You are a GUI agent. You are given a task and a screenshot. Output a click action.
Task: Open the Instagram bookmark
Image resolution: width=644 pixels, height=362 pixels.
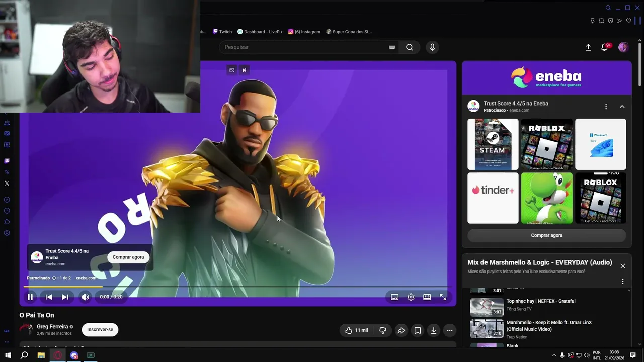[304, 32]
